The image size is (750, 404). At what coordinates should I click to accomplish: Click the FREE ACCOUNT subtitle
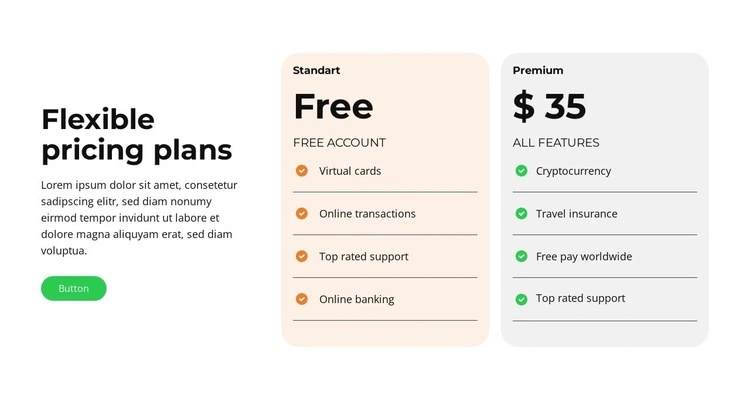click(x=339, y=143)
